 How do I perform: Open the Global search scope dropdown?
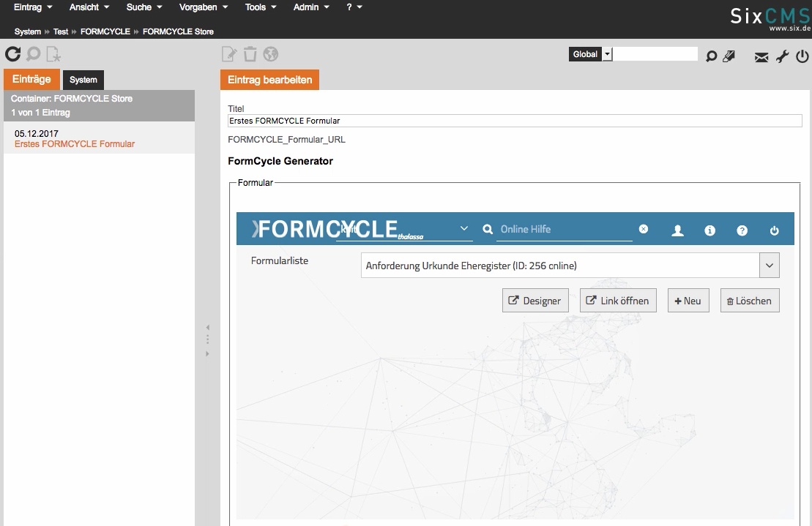[x=607, y=54]
